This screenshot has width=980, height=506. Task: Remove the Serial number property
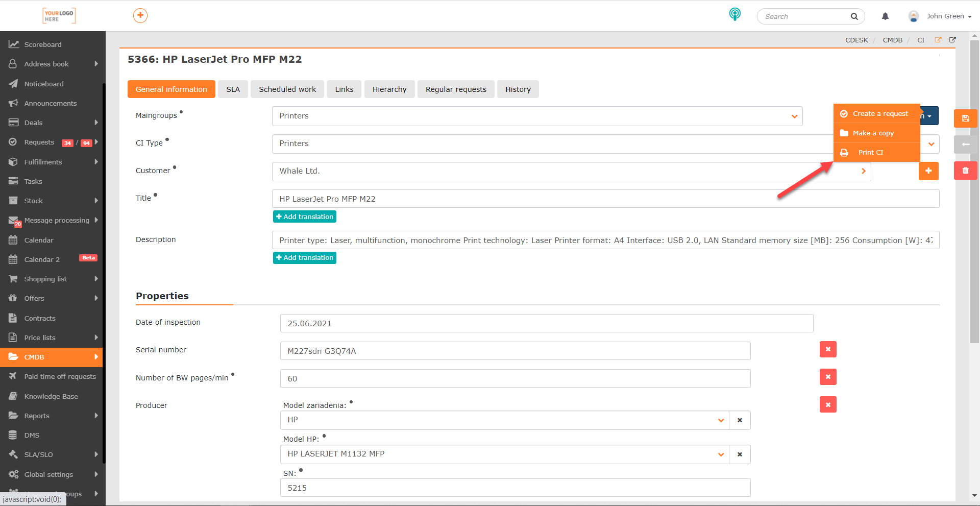pyautogui.click(x=828, y=349)
